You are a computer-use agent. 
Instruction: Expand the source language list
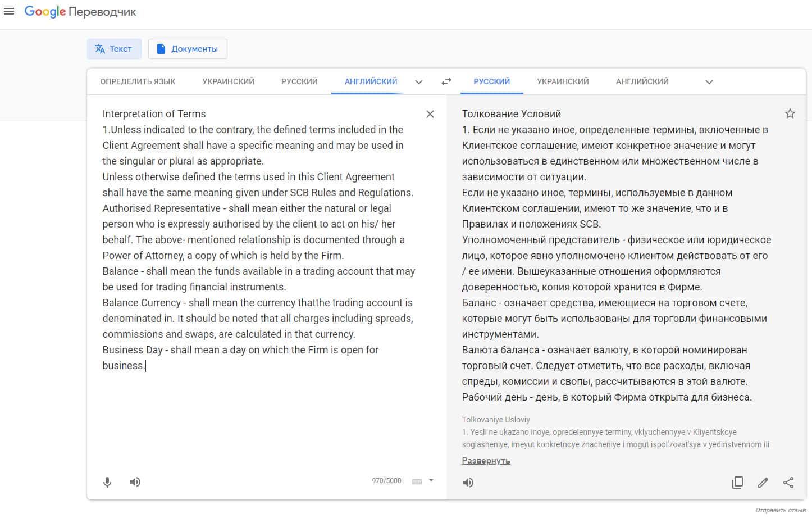point(419,82)
